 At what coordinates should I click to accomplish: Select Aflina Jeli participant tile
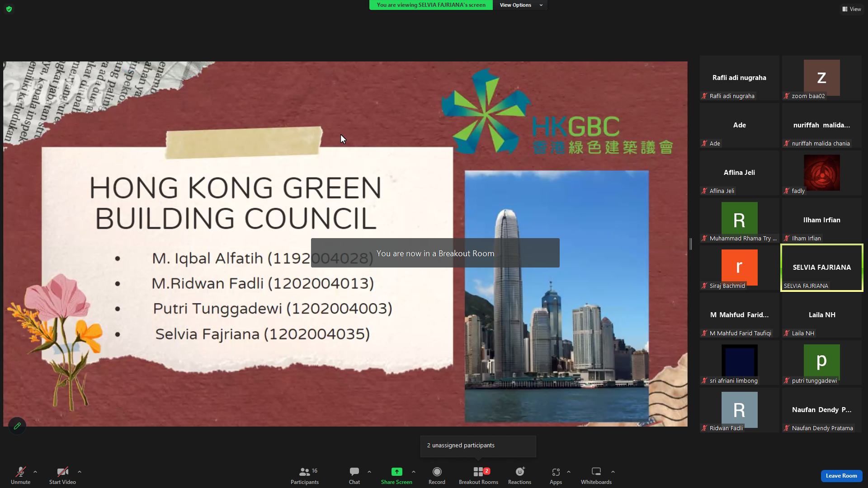coord(739,173)
